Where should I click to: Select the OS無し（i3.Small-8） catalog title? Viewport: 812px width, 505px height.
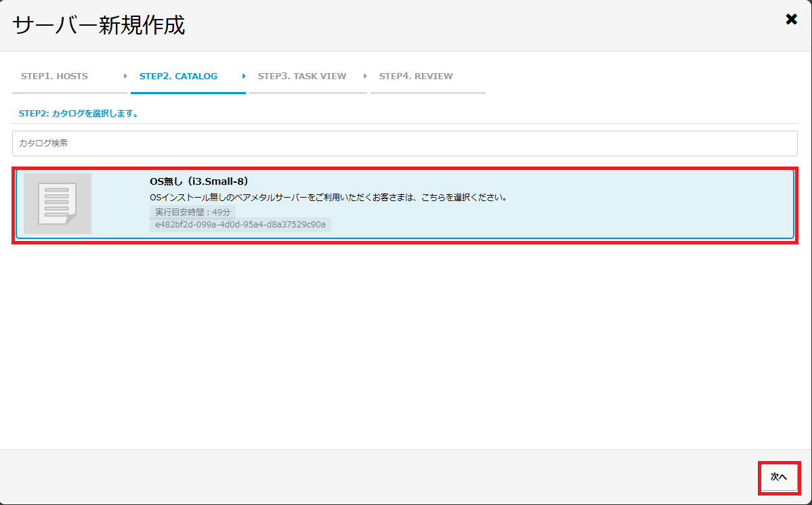(x=200, y=181)
